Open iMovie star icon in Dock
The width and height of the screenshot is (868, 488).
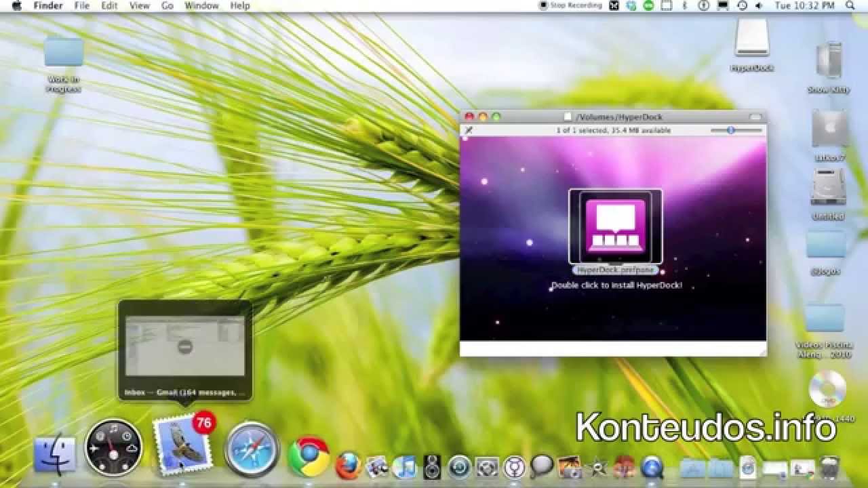[x=597, y=466]
